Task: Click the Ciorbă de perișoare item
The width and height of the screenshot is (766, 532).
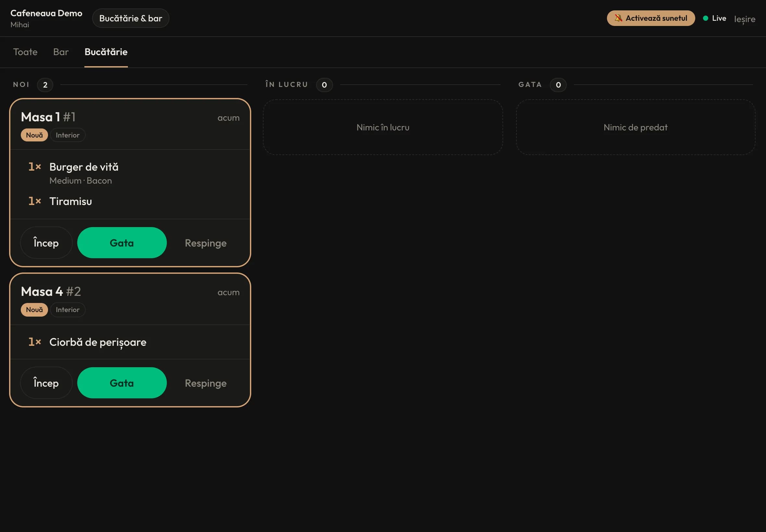Action: (x=98, y=342)
